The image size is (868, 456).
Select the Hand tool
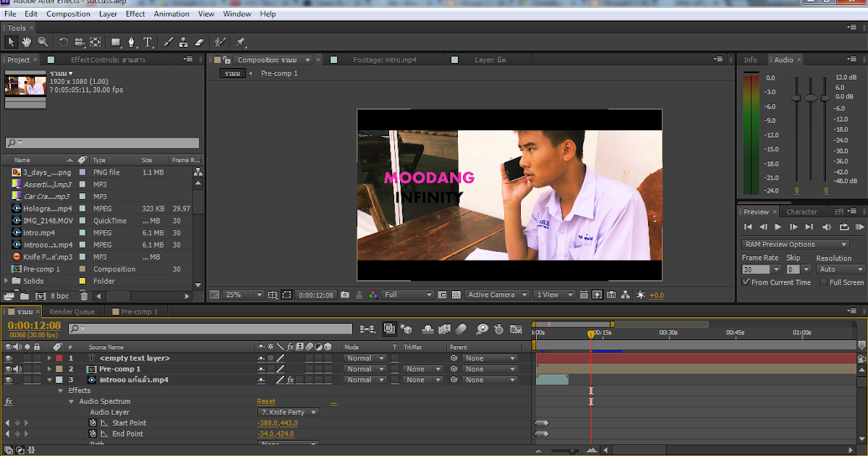[27, 42]
